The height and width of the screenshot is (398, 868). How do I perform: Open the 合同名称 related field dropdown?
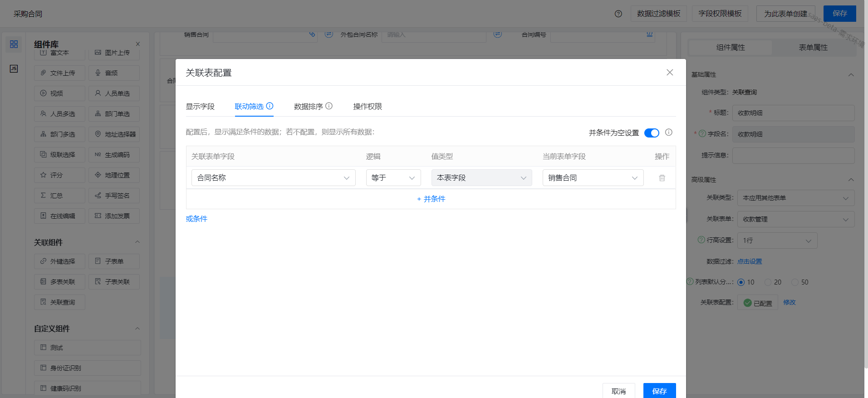click(274, 178)
